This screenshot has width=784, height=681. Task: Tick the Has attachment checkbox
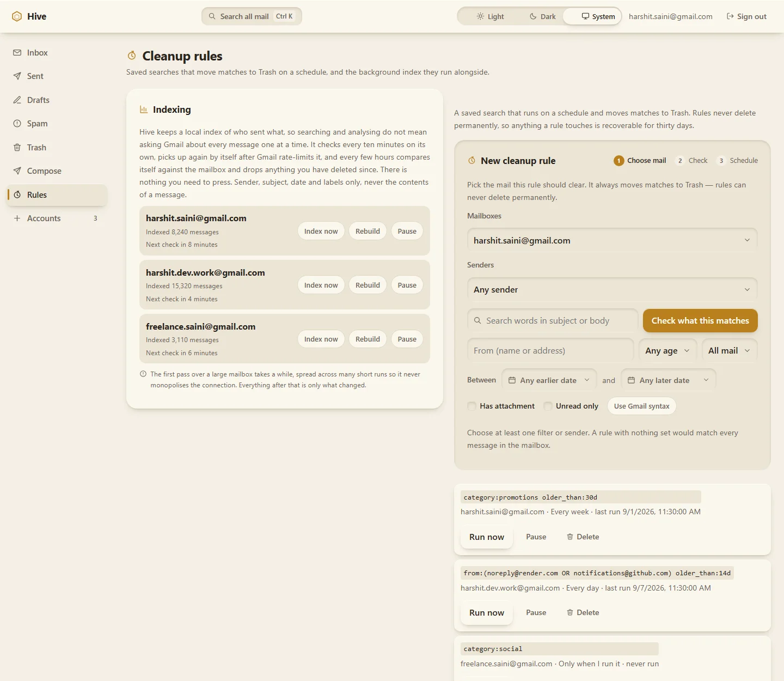(471, 406)
